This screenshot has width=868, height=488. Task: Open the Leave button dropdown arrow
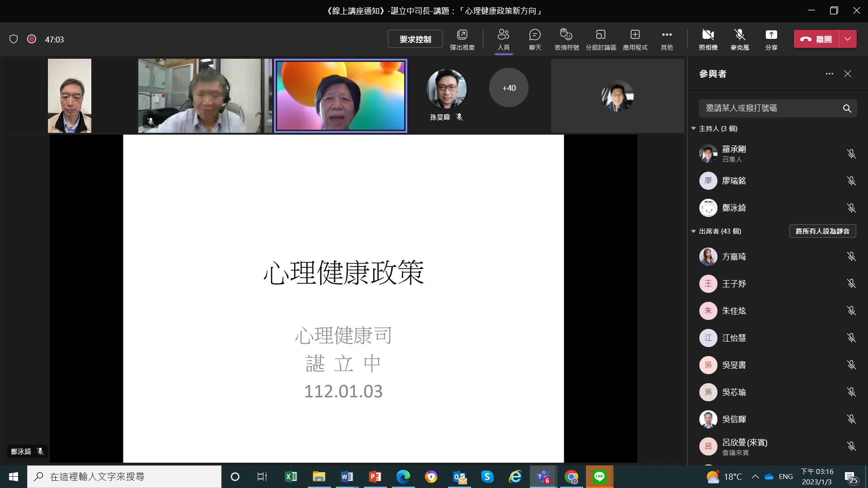pos(848,39)
